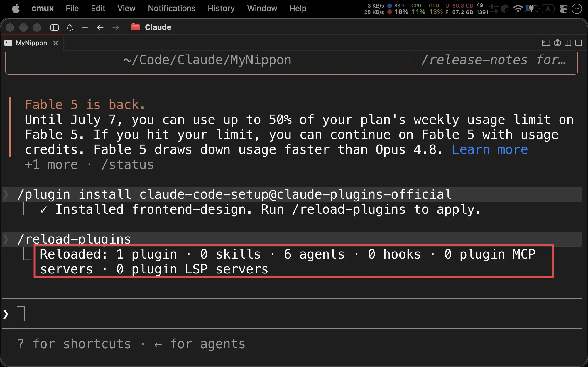The image size is (588, 367).
Task: Add a new workspace with plus icon
Action: pos(85,28)
